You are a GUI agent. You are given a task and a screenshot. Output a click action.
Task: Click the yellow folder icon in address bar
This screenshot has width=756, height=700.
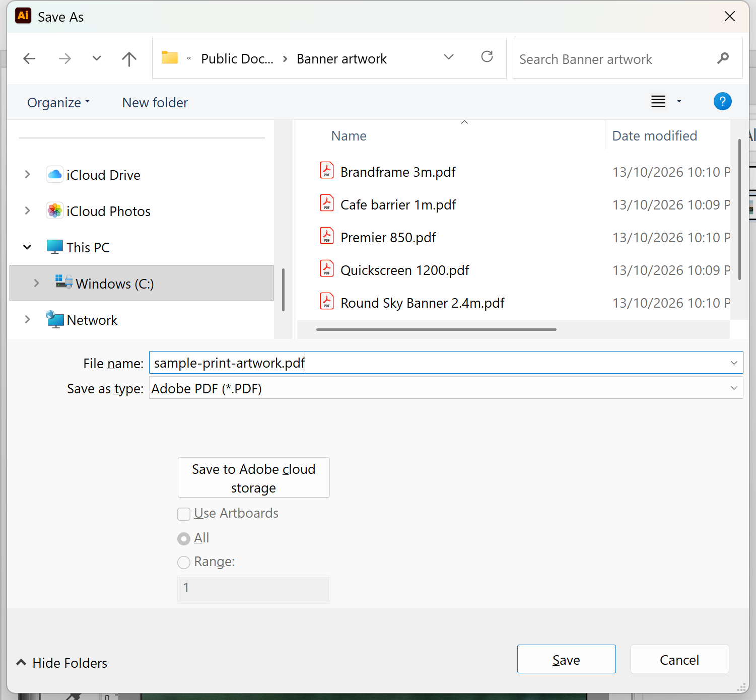tap(170, 58)
